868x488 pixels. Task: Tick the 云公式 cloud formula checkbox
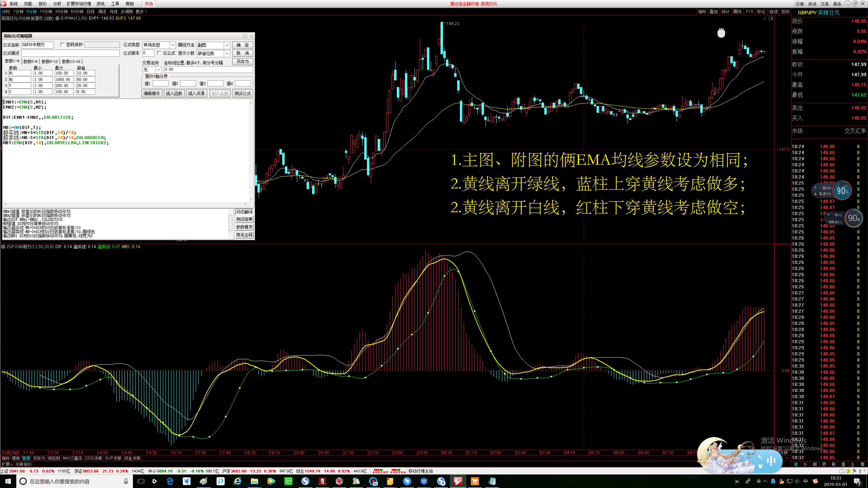159,53
